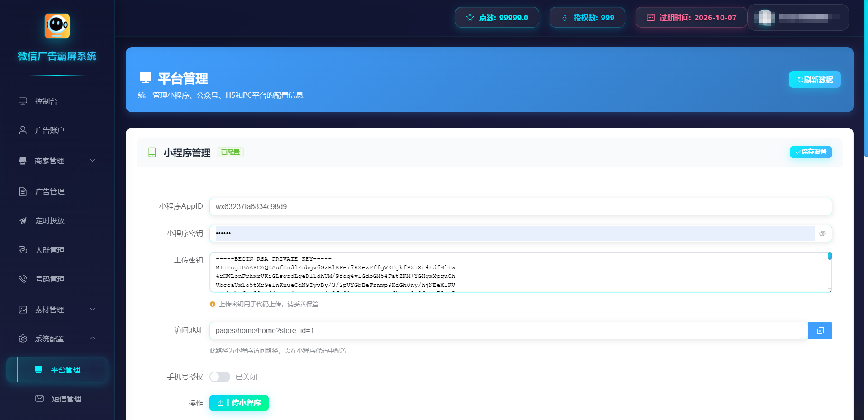Click the 定时投放 paper plane icon
The width and height of the screenshot is (868, 420).
pos(23,221)
